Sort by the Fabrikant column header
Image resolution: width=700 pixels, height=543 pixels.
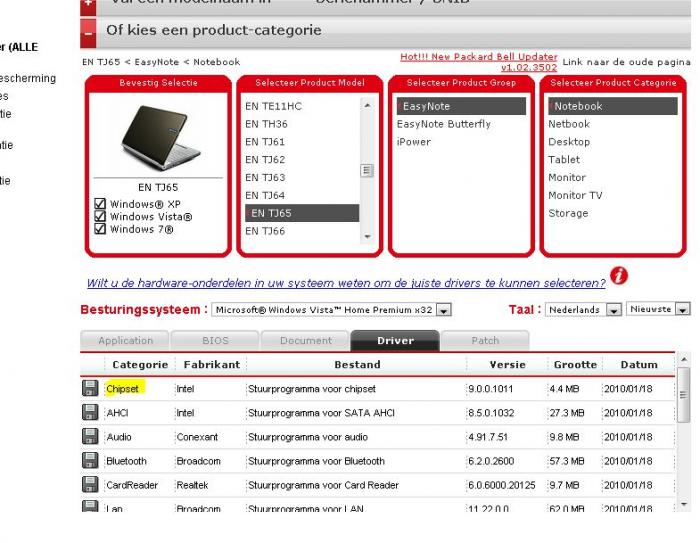pos(212,365)
